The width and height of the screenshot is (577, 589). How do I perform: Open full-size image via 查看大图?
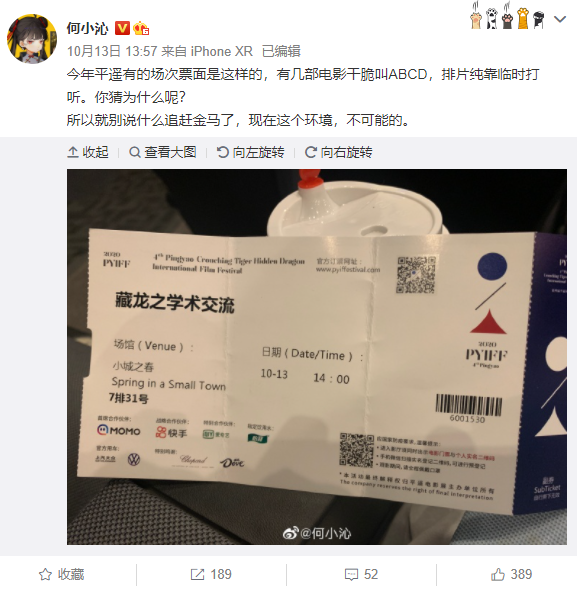163,153
